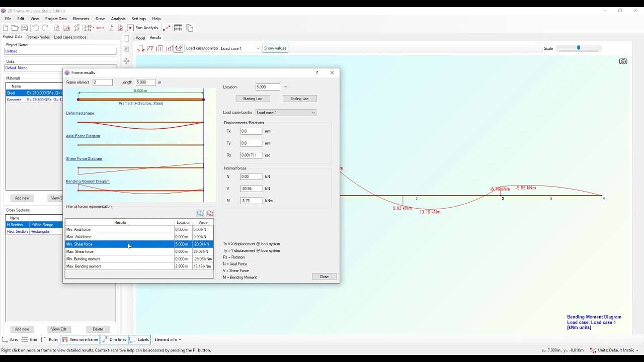Click the Starting Loc button

coord(253,99)
